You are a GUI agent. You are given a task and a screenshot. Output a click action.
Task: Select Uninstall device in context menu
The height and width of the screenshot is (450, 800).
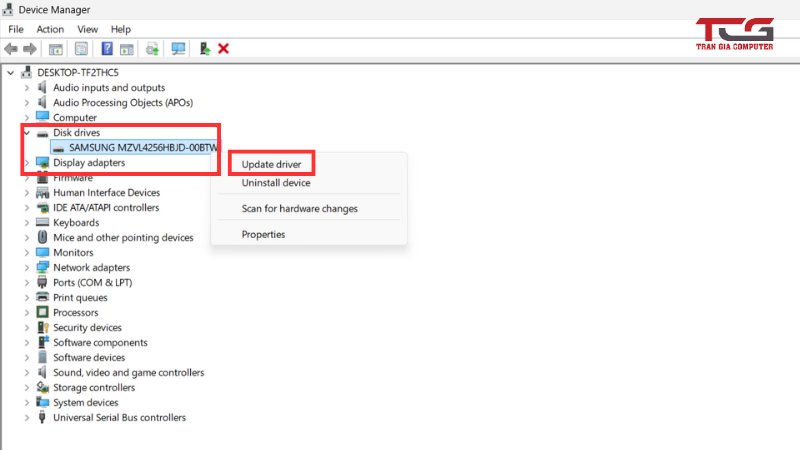click(x=276, y=183)
